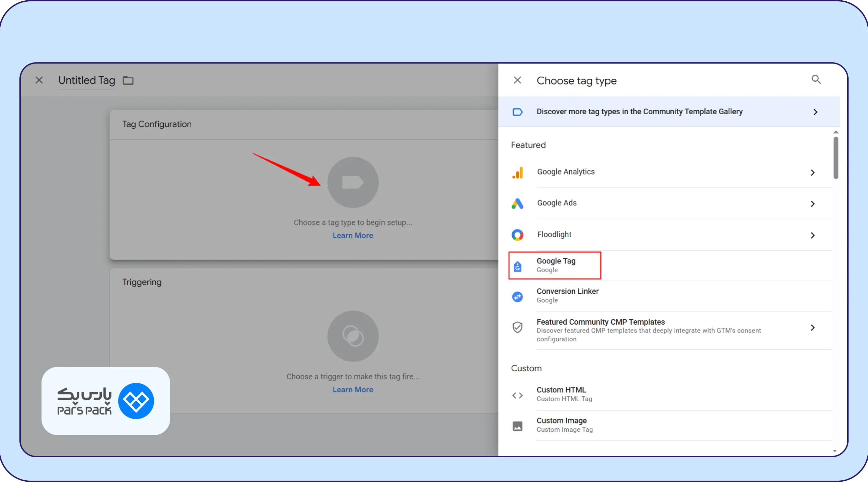
Task: Click 'Discover featured CMP templates' description text
Action: tap(649, 335)
